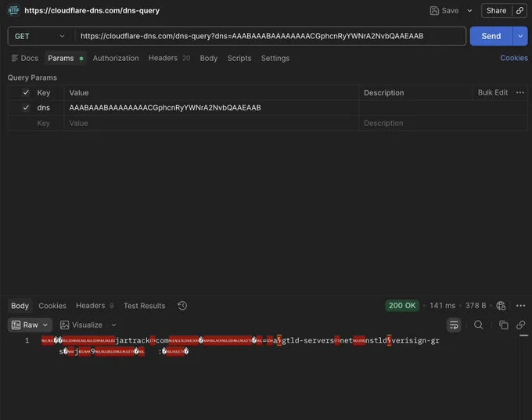Open the Authorization tab
This screenshot has width=532, height=420.
tap(116, 58)
